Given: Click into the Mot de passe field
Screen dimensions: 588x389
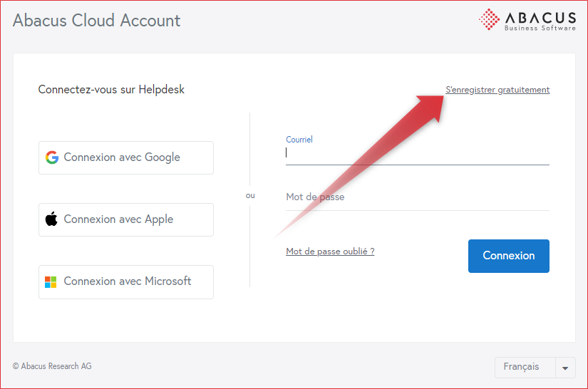Looking at the screenshot, I should pyautogui.click(x=417, y=197).
